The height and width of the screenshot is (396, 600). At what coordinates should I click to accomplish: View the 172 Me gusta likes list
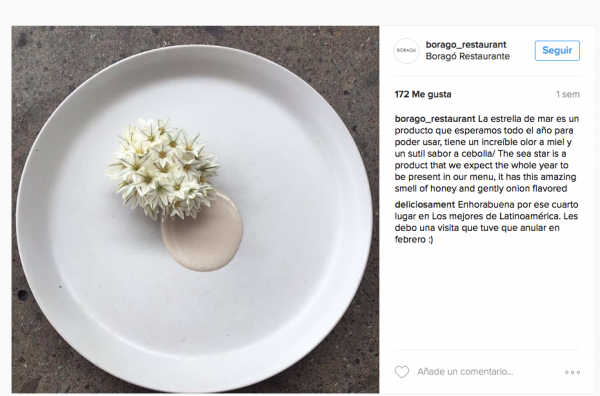tap(423, 94)
